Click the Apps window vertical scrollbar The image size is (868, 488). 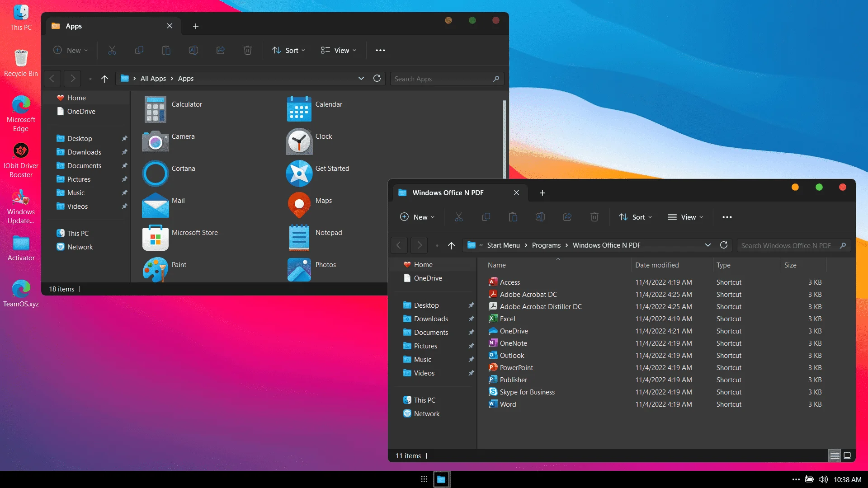[x=504, y=139]
